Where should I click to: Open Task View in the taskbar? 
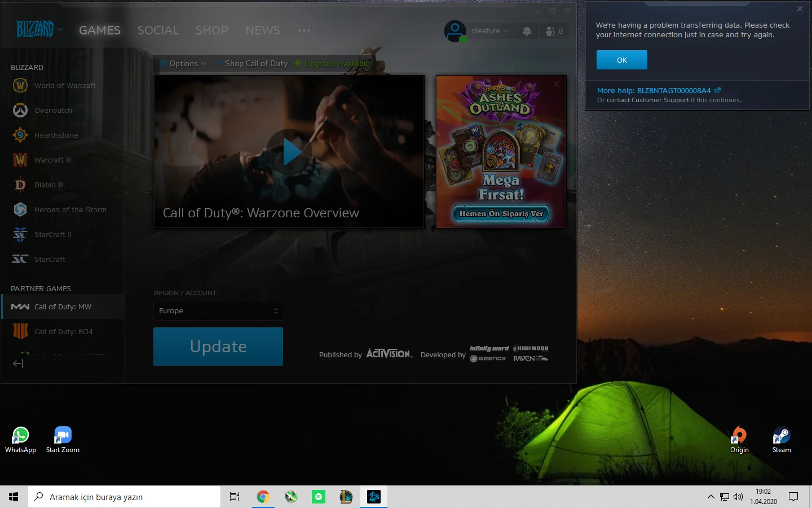click(235, 497)
